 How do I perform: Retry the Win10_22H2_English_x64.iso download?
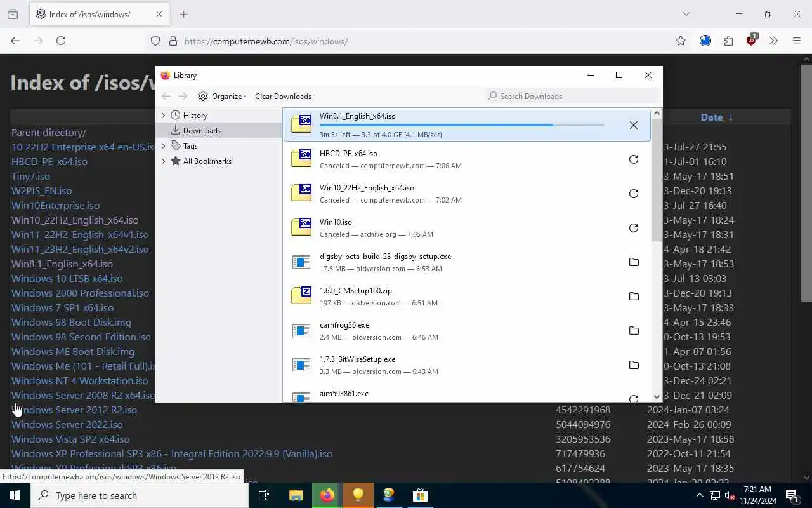click(633, 194)
